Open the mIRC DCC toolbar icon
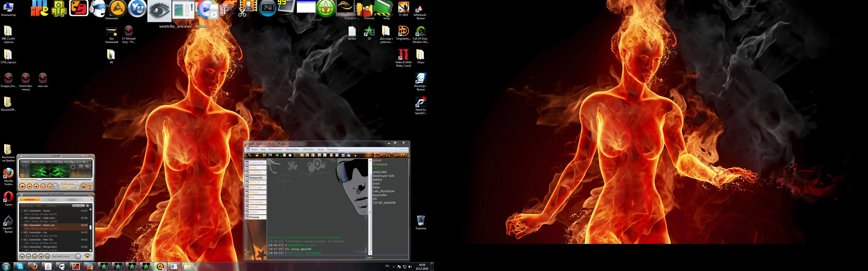This screenshot has width=868, height=271. click(x=313, y=155)
